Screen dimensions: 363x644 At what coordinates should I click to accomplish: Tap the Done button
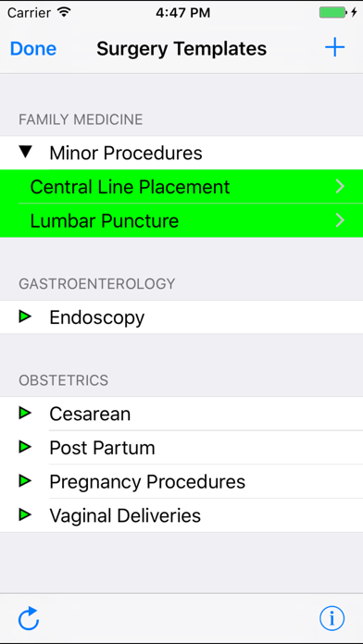33,48
